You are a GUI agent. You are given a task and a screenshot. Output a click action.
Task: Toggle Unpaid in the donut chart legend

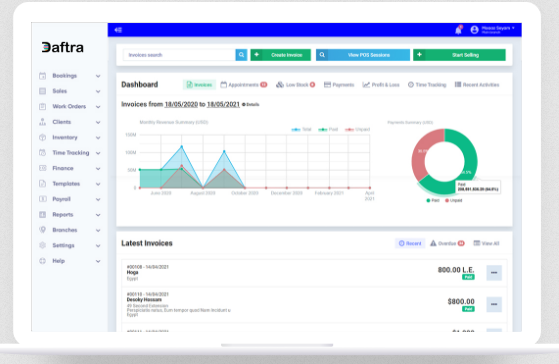pos(453,200)
